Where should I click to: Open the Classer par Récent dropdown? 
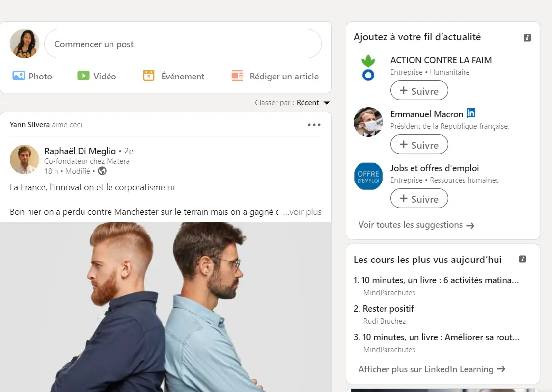(x=293, y=103)
